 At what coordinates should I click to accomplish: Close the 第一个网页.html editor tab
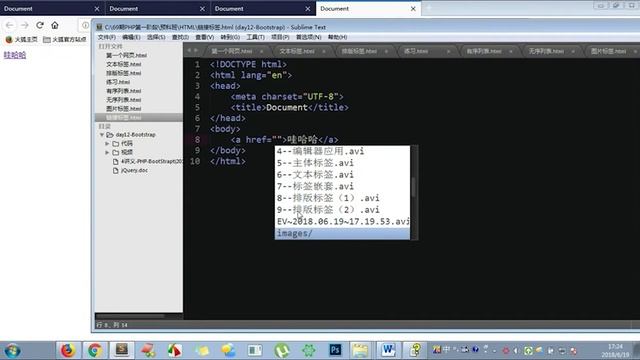coord(262,51)
